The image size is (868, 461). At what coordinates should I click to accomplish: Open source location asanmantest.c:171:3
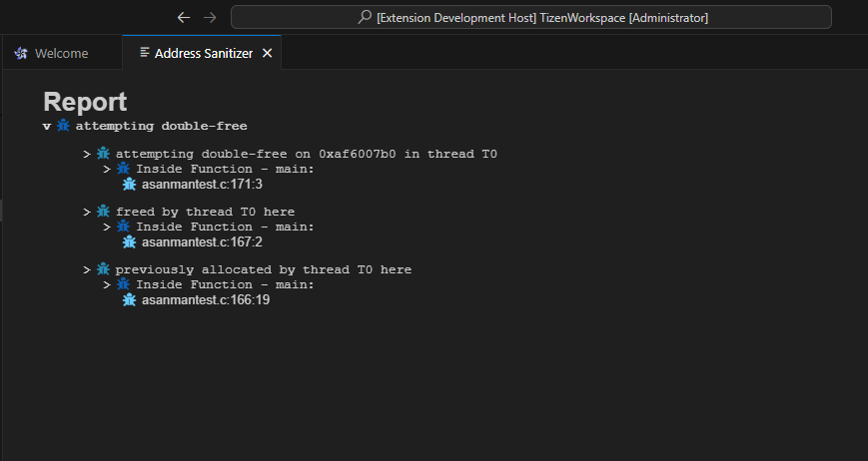pos(202,185)
